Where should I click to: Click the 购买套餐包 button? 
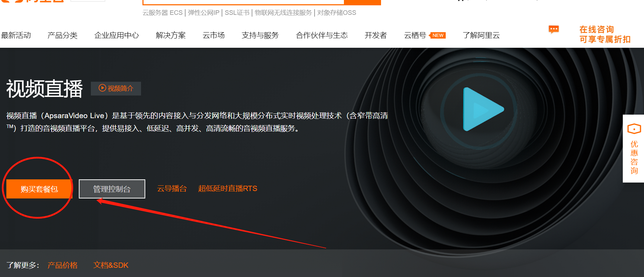pyautogui.click(x=39, y=189)
